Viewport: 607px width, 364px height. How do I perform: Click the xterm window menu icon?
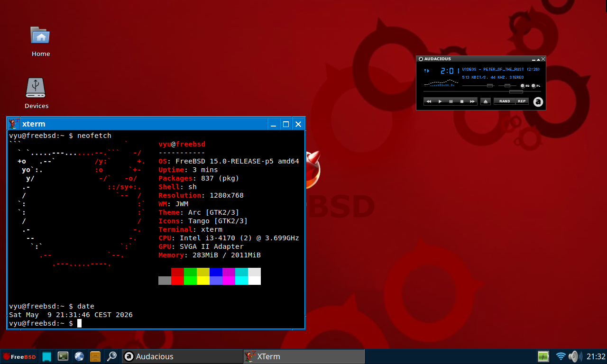click(x=14, y=124)
